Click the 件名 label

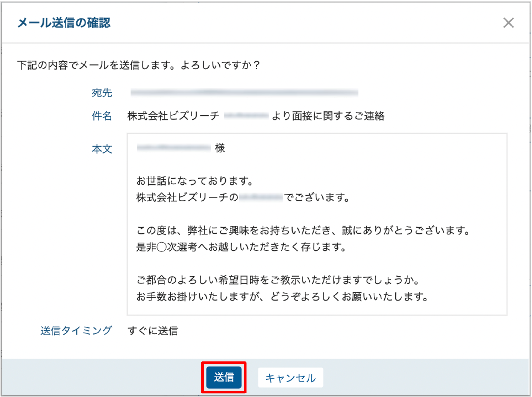(102, 116)
